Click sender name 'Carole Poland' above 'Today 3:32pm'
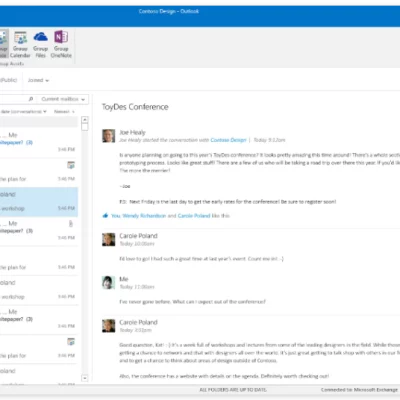The image size is (400, 400). click(138, 322)
